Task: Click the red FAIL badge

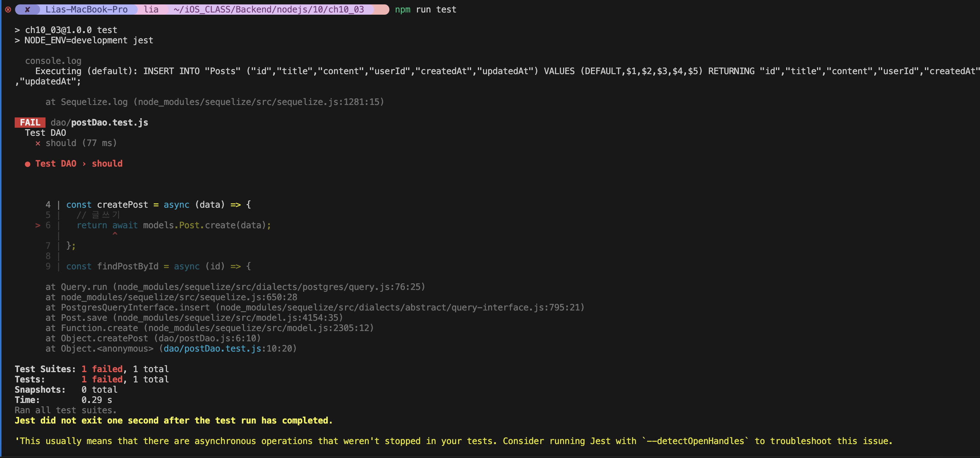Action: [30, 123]
